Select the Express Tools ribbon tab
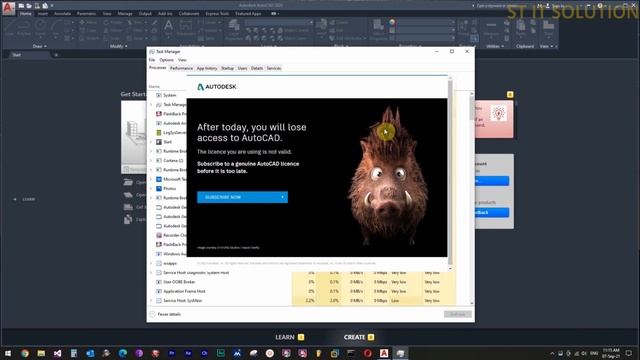Screen dimensions: 640x360 pyautogui.click(x=217, y=13)
